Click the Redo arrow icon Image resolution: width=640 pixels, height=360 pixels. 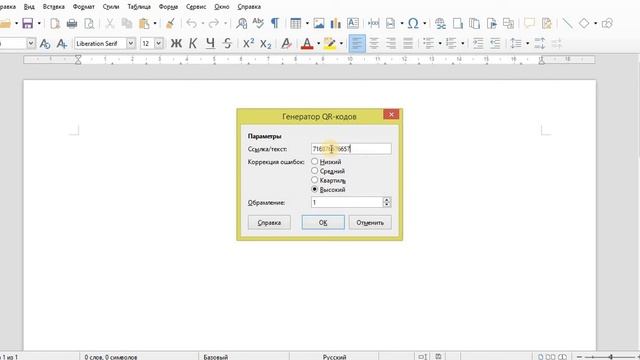(213, 23)
